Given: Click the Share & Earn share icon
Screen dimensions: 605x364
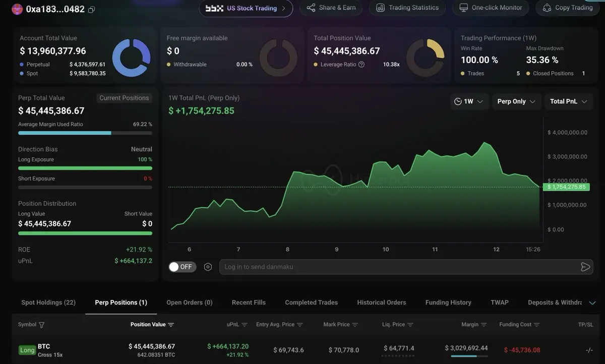Looking at the screenshot, I should click(311, 8).
